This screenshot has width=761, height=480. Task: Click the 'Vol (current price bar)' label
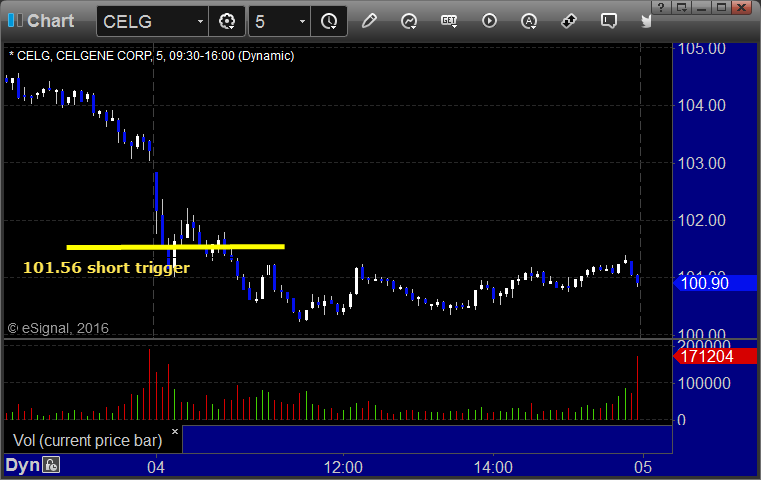[x=88, y=440]
